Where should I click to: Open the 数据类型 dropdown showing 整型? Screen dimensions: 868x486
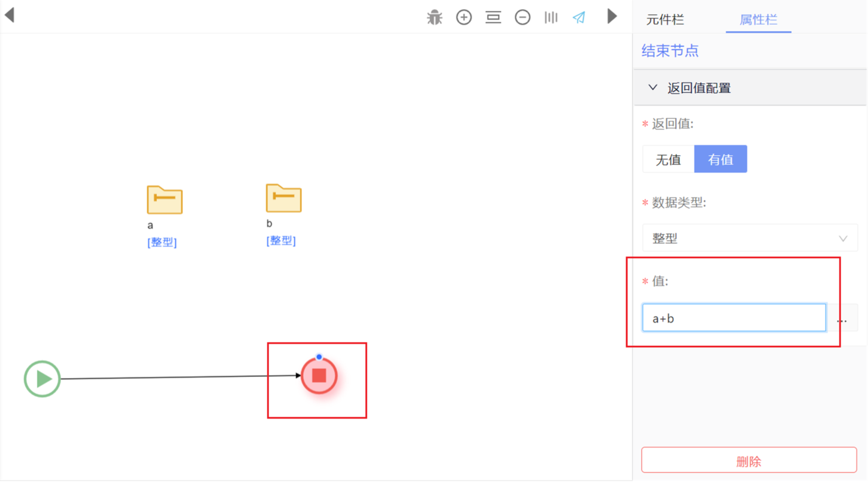749,238
